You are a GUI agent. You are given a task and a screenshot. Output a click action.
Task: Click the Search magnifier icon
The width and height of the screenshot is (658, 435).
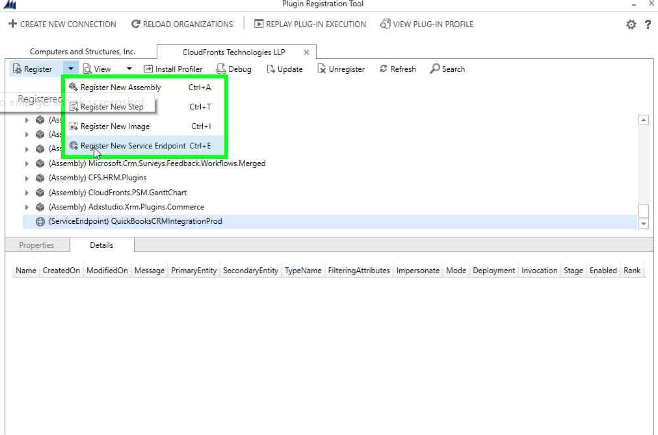click(x=434, y=69)
